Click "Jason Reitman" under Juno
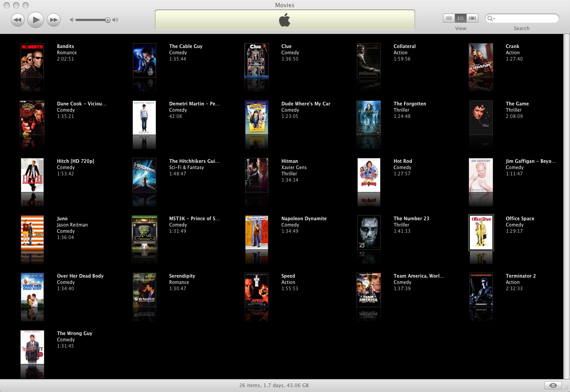Image resolution: width=570 pixels, height=392 pixels. [72, 225]
